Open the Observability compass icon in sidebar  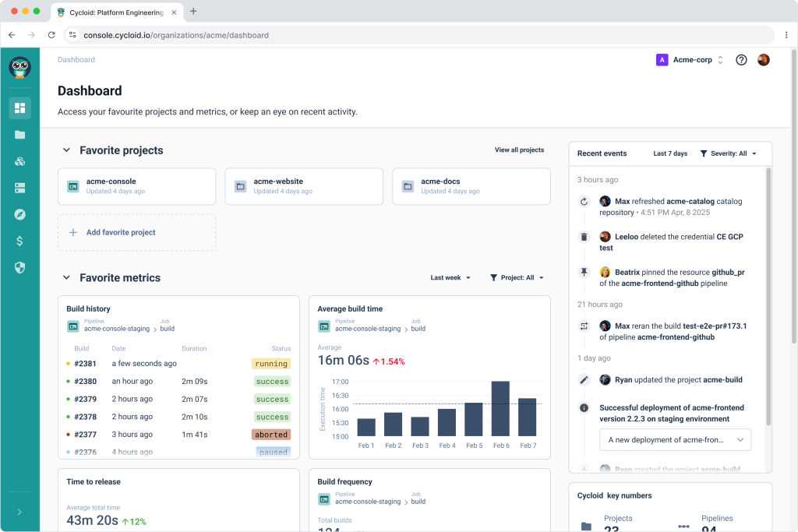(x=19, y=214)
